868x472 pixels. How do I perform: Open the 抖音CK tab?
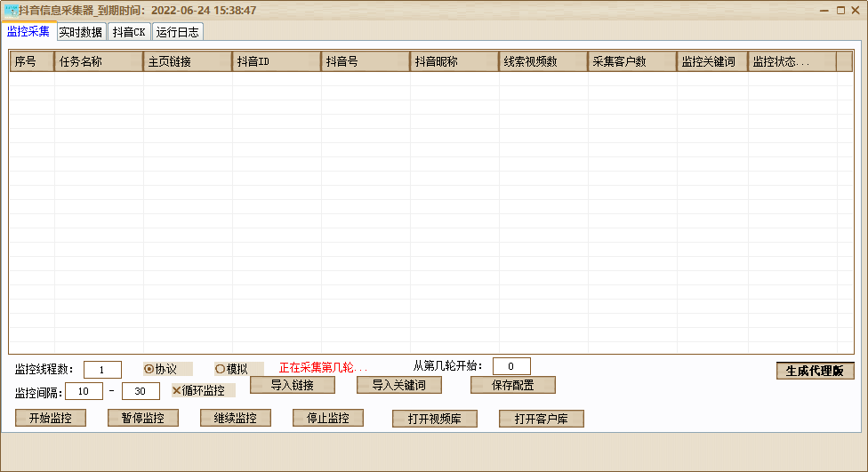(x=129, y=32)
